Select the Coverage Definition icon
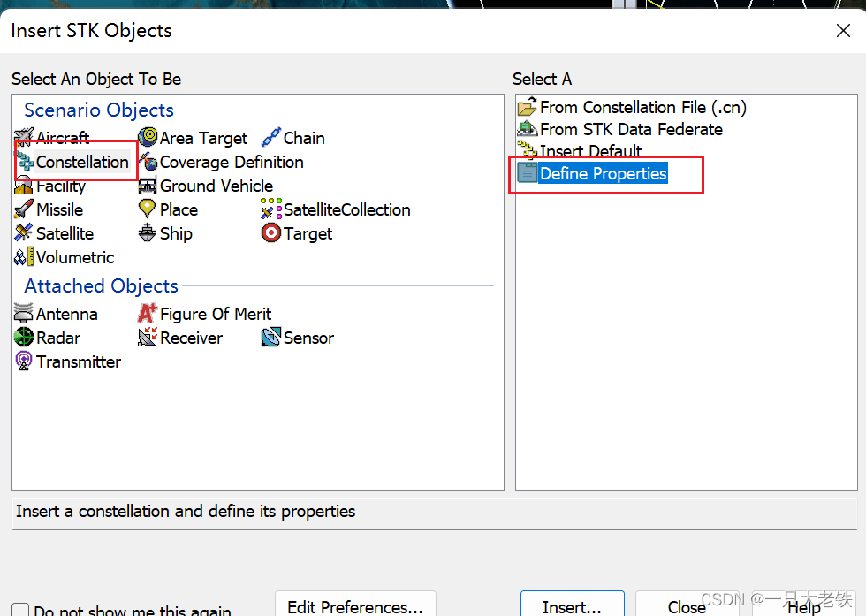Image resolution: width=866 pixels, height=616 pixels. tap(148, 162)
